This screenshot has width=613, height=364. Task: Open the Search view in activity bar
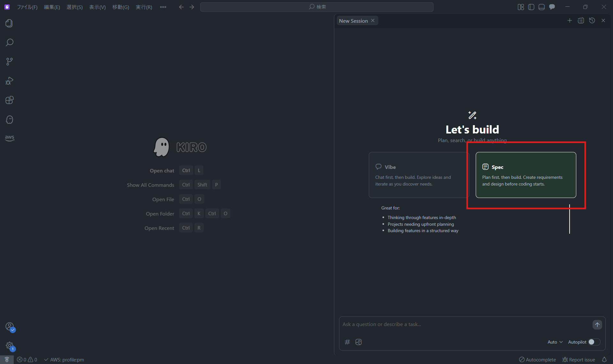[9, 42]
